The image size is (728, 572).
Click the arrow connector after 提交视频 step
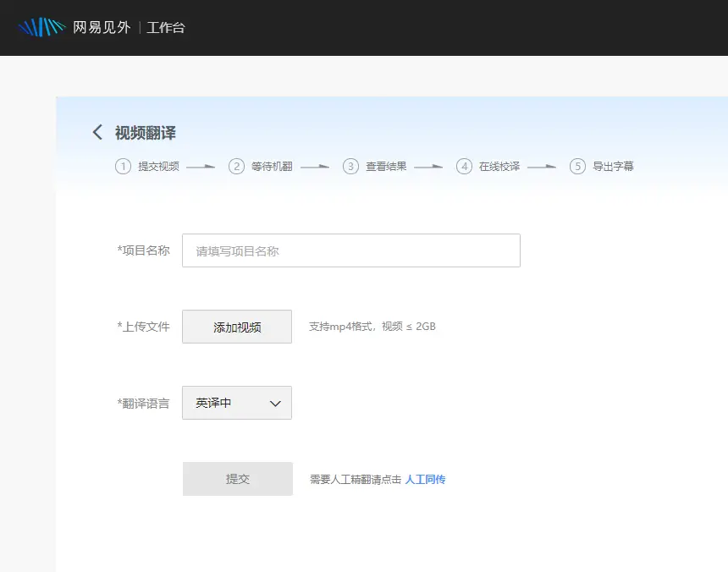click(200, 166)
